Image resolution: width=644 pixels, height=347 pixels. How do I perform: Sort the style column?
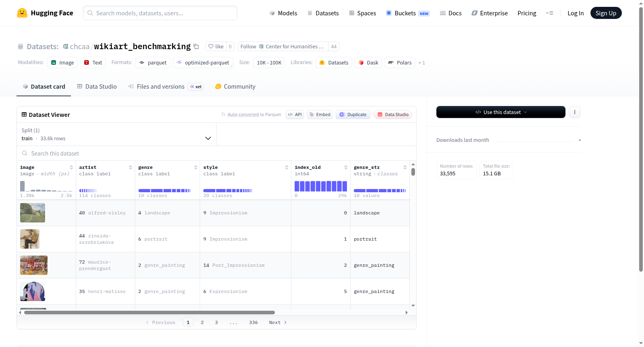(287, 167)
